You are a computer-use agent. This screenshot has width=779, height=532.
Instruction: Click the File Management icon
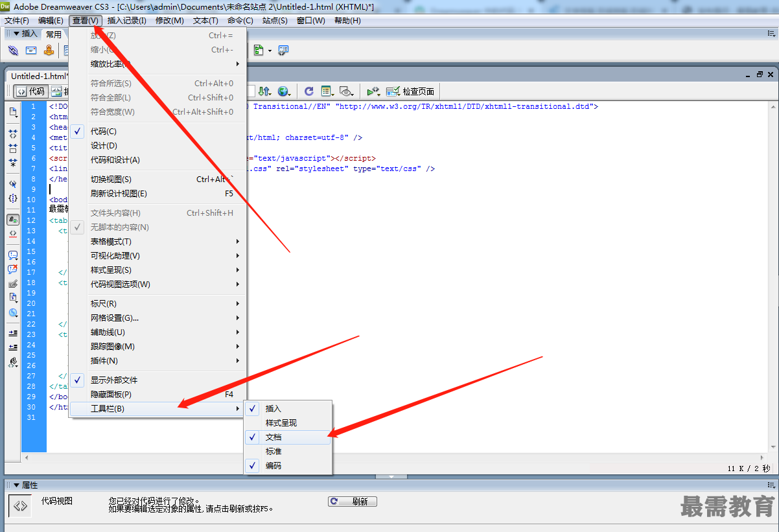point(264,91)
